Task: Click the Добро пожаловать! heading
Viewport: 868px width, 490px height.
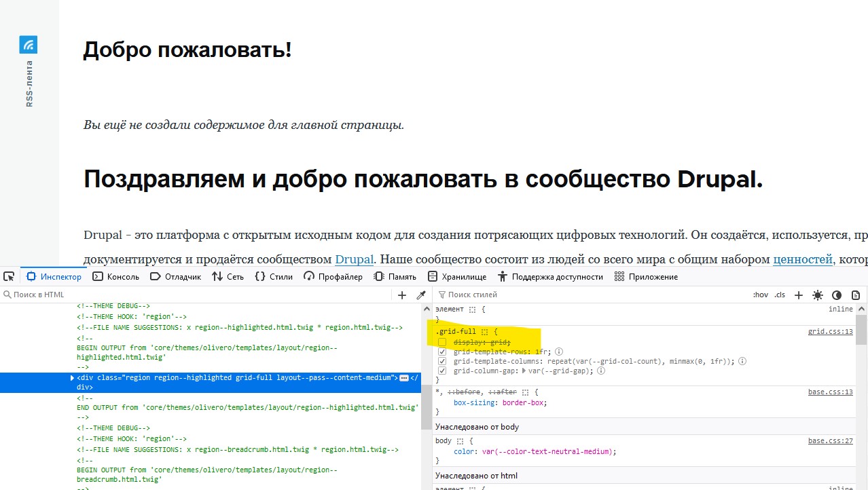Action: point(187,50)
